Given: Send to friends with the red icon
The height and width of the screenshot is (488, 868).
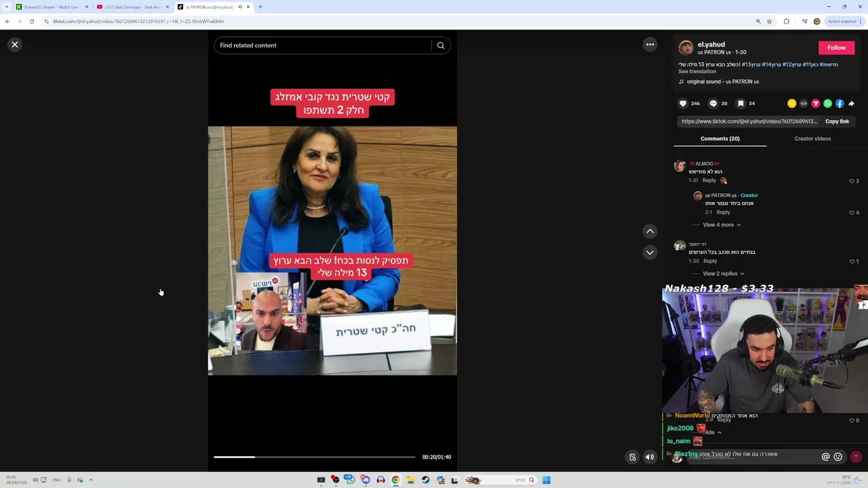Looking at the screenshot, I should [816, 104].
